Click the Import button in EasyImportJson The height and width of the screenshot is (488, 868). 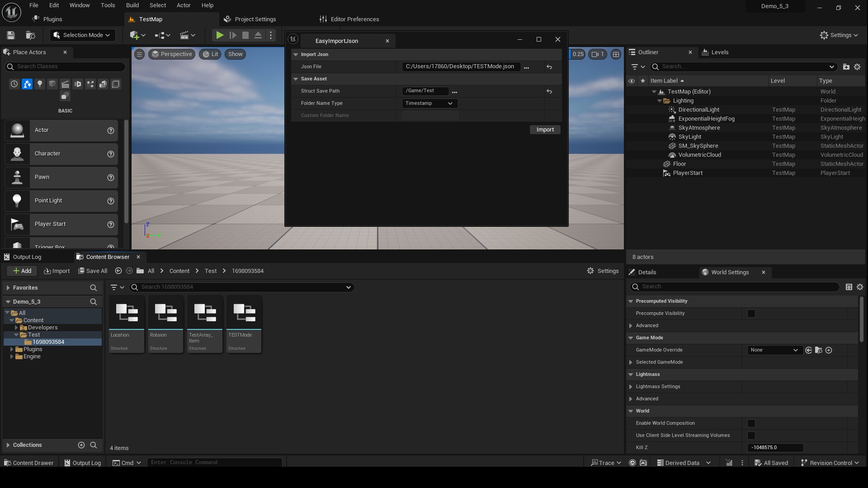click(544, 130)
